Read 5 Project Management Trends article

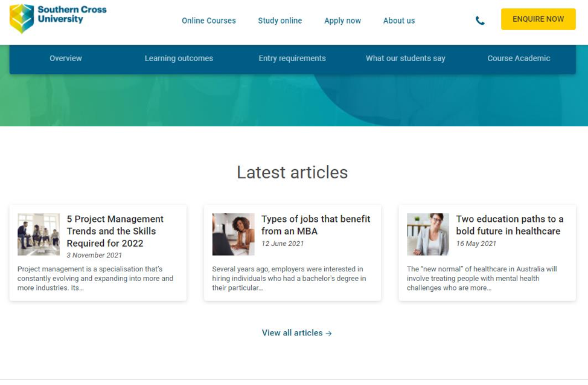115,231
